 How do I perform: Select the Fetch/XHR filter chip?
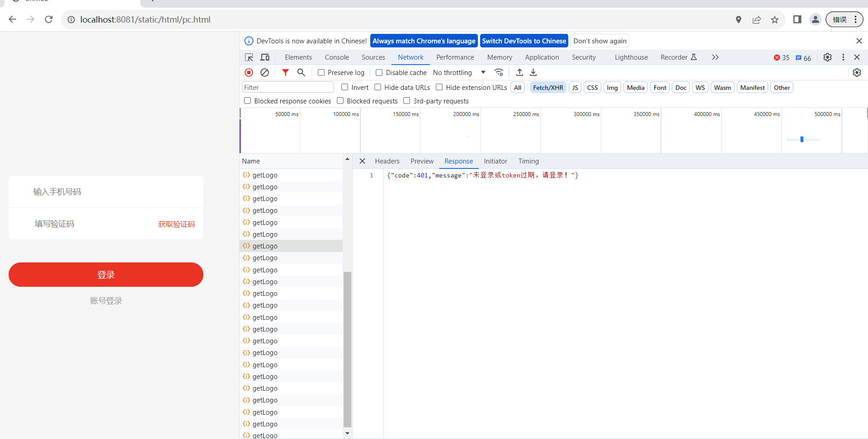click(548, 88)
